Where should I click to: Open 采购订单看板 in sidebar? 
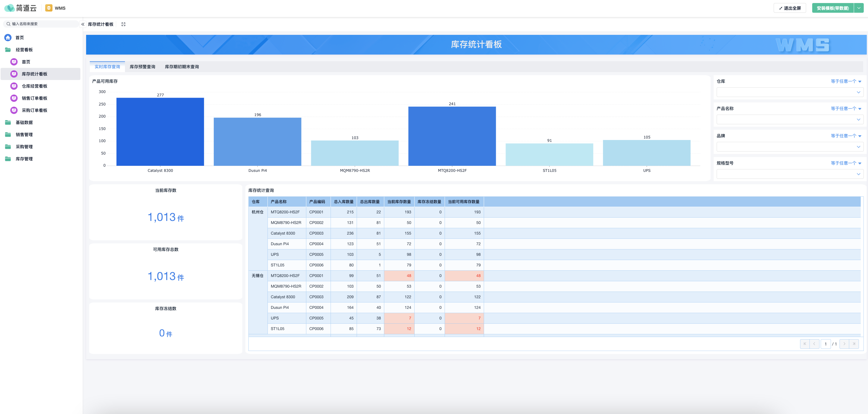point(34,110)
